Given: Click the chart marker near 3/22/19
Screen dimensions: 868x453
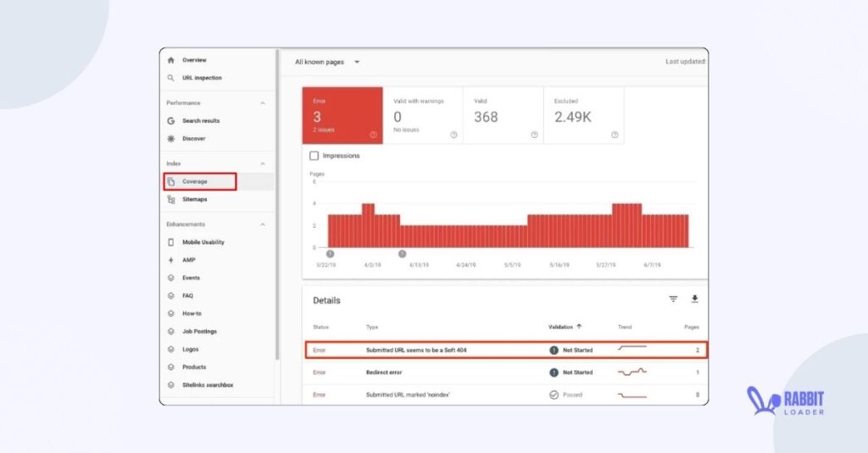Looking at the screenshot, I should click(330, 254).
